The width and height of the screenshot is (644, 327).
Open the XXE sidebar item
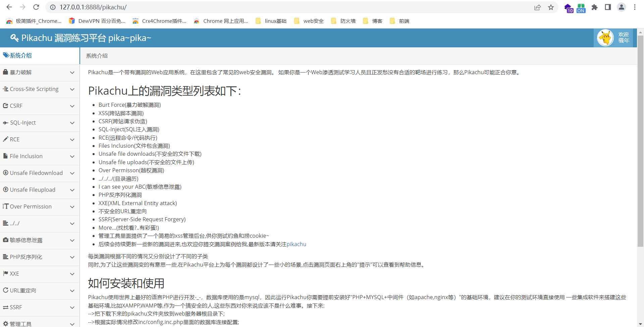(40, 274)
